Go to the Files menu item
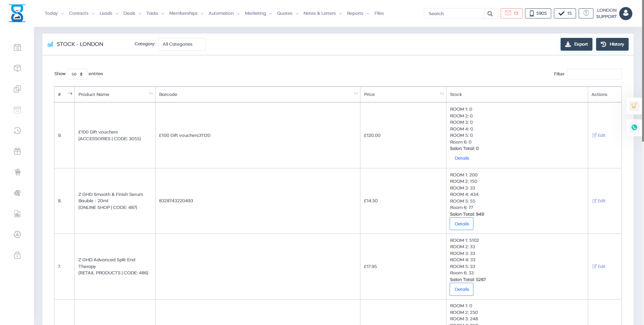644x325 pixels. pyautogui.click(x=379, y=13)
